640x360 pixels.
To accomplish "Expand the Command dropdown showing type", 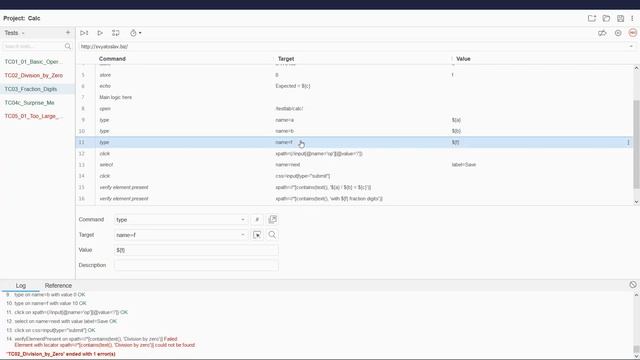I will tap(242, 220).
